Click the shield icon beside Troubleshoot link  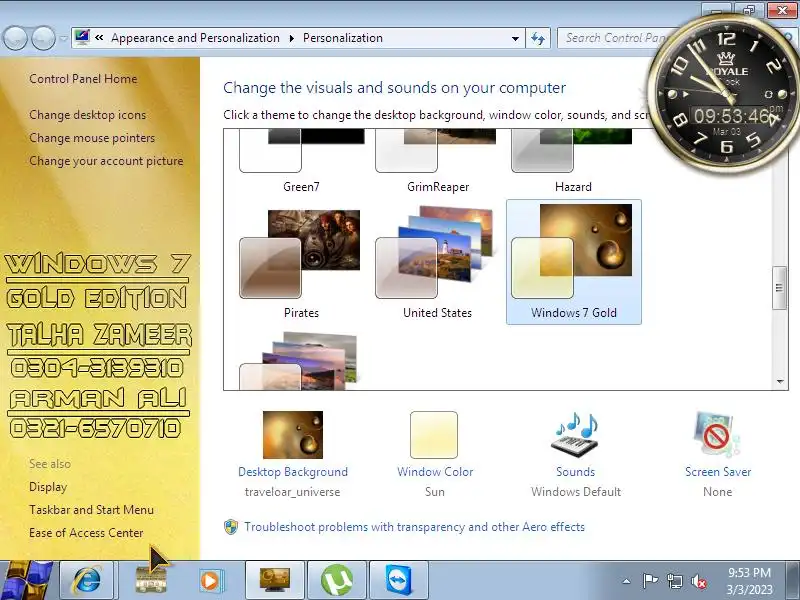click(231, 527)
